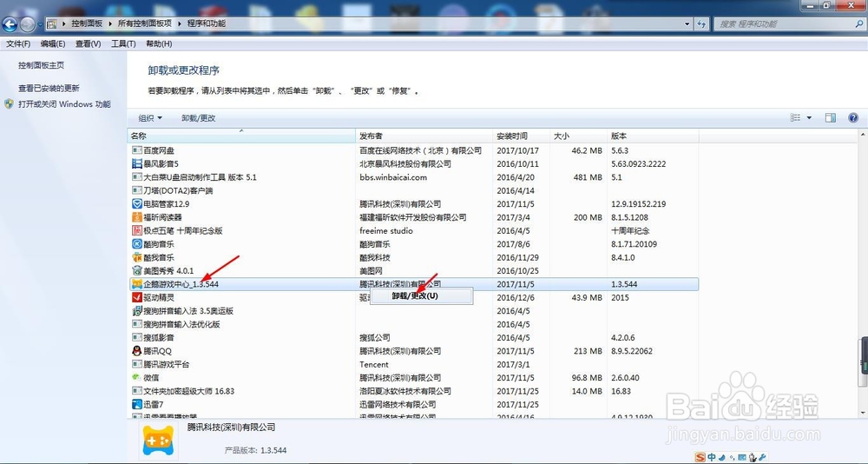The width and height of the screenshot is (868, 464).
Task: Sort by 大小 column header
Action: coord(578,136)
